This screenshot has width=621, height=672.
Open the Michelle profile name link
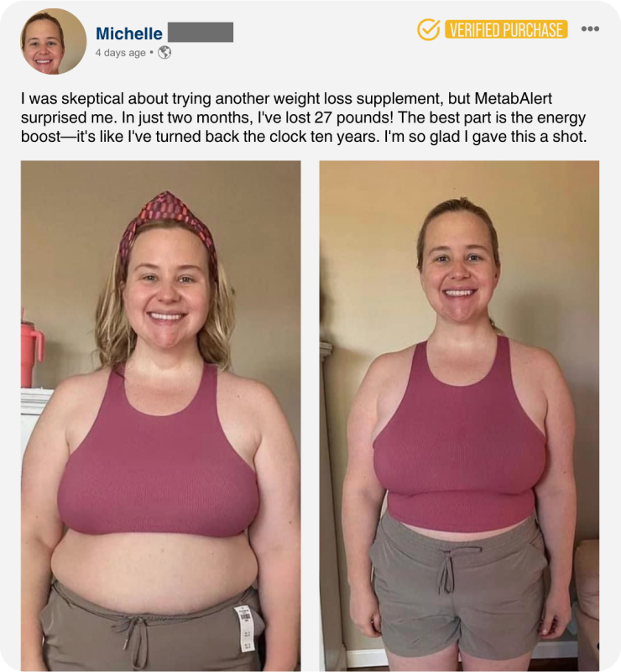click(129, 34)
